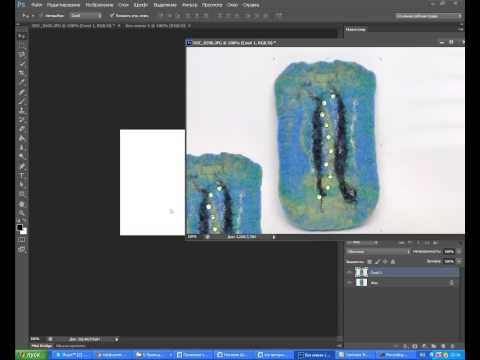Image resolution: width=480 pixels, height=360 pixels.
Task: Open floating document status info arrow
Action: pyautogui.click(x=274, y=237)
